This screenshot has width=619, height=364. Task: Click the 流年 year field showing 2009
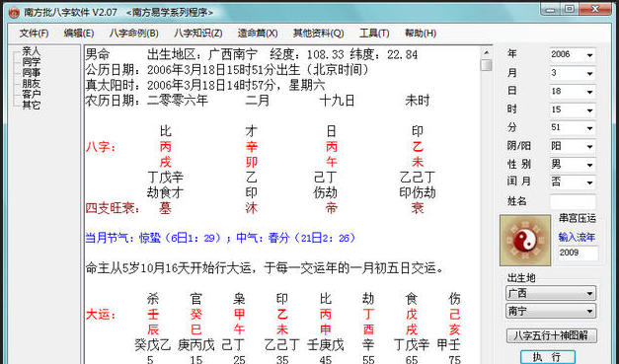pos(578,253)
